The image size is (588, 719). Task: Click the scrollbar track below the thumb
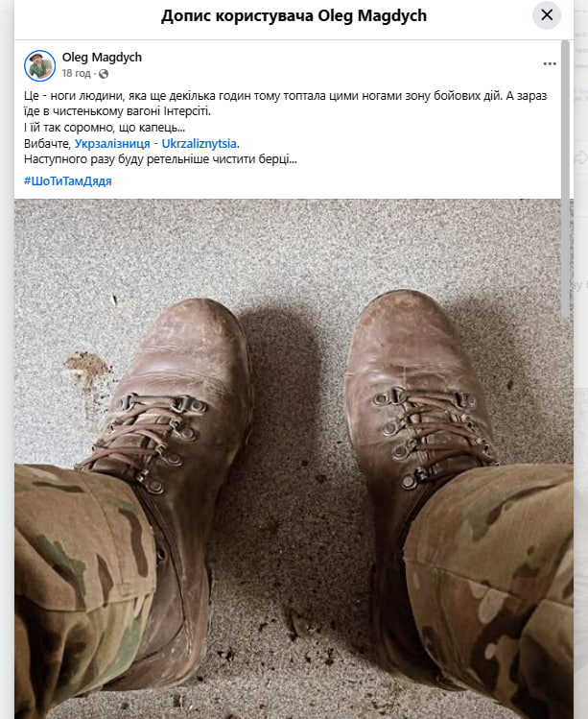[x=566, y=518]
